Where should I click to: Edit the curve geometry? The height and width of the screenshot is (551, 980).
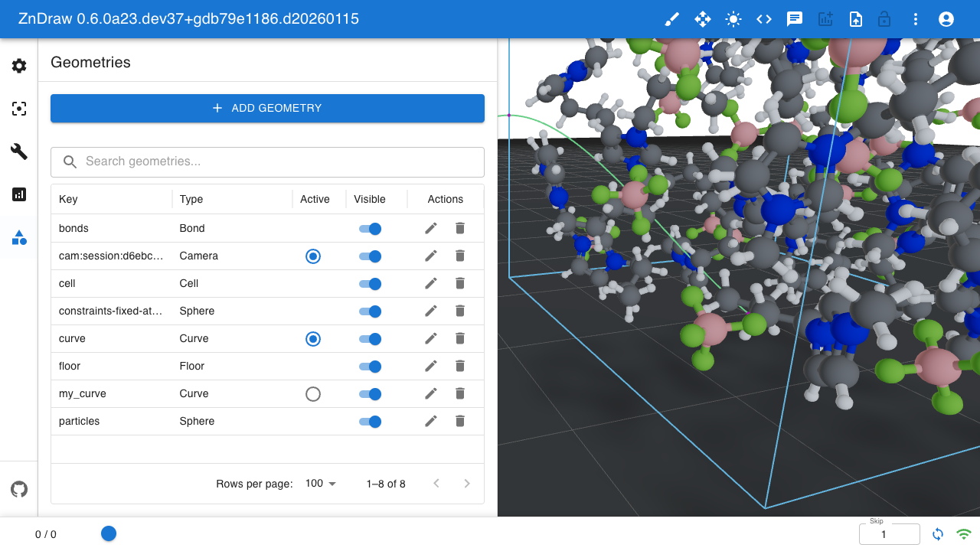click(x=431, y=338)
